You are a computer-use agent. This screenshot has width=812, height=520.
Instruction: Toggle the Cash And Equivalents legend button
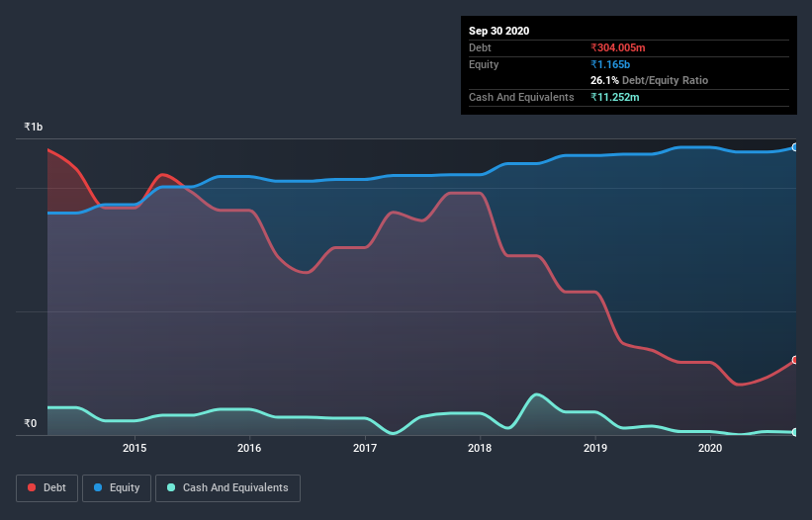pos(227,488)
